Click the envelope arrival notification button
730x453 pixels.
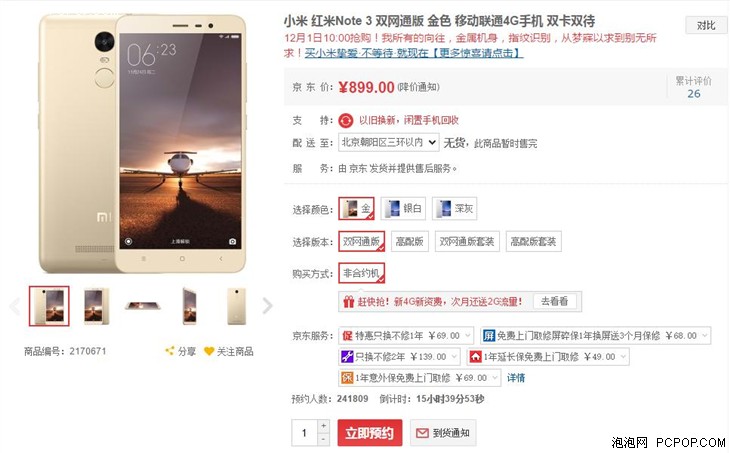tap(443, 433)
